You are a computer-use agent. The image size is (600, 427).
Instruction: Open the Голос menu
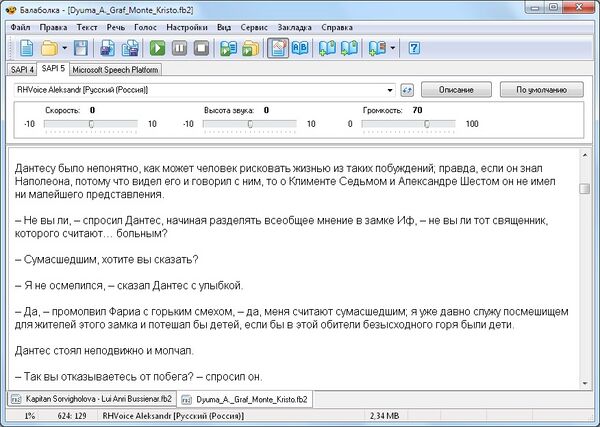point(145,28)
